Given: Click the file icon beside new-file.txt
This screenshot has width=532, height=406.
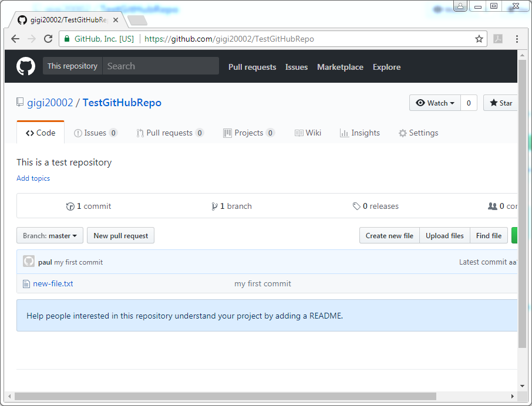Looking at the screenshot, I should click(x=26, y=283).
